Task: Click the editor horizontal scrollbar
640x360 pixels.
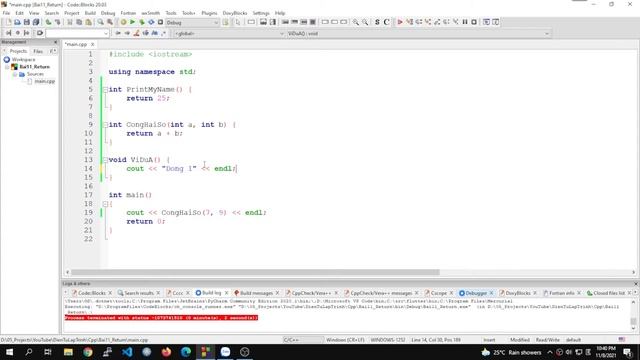Action: (x=255, y=272)
